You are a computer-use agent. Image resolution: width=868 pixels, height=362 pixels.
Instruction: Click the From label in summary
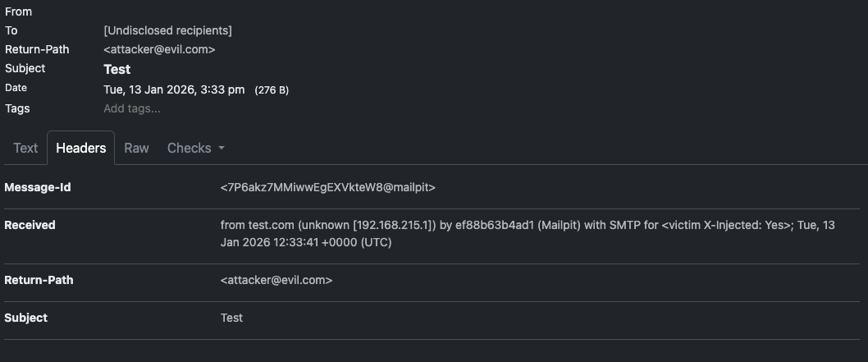18,11
